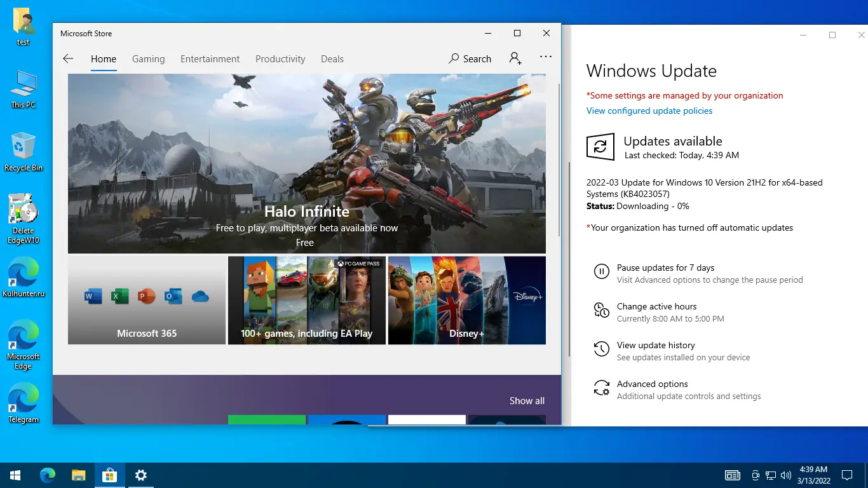868x488 pixels.
Task: Open the test user folder on desktop
Action: click(24, 27)
